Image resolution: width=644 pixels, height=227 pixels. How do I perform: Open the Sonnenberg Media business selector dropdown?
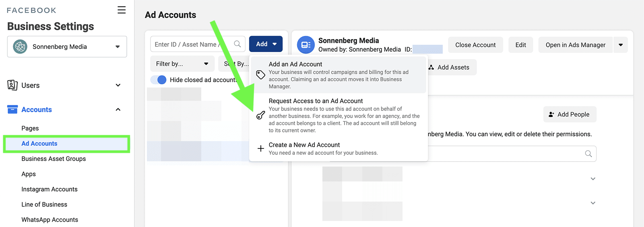point(67,46)
